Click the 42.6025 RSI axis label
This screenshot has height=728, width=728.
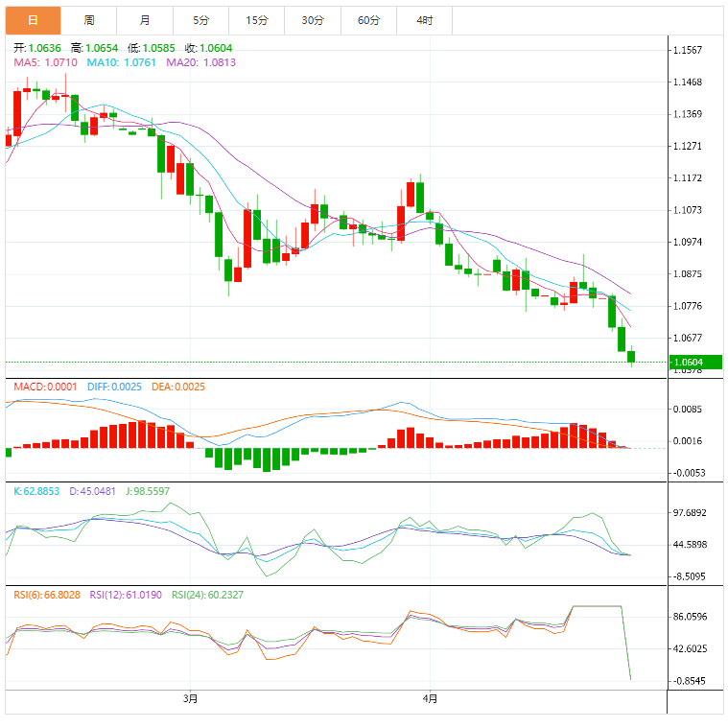coord(690,649)
